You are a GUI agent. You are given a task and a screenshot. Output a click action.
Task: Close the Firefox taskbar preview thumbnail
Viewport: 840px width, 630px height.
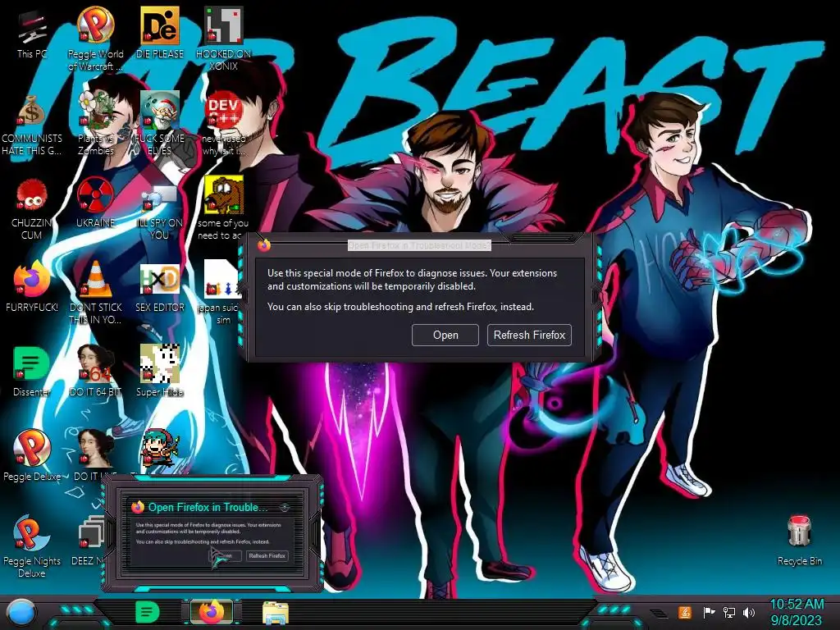point(285,507)
